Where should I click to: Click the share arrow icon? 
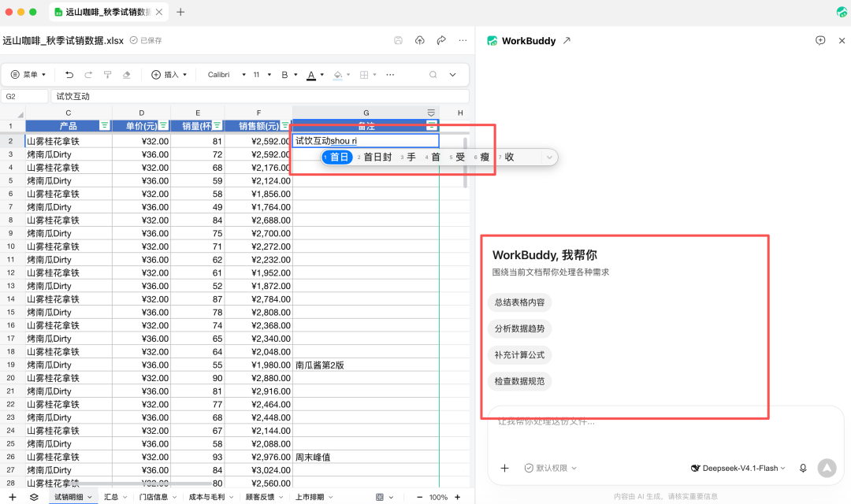pyautogui.click(x=441, y=40)
